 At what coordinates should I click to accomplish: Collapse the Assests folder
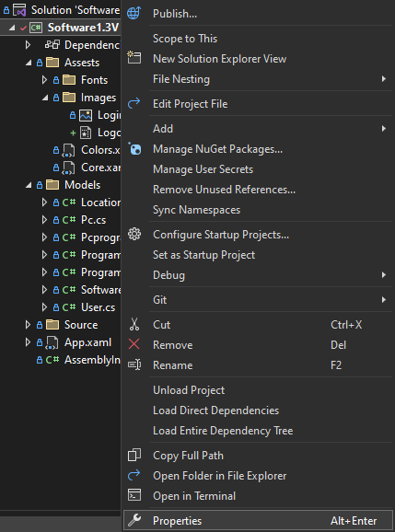(29, 63)
